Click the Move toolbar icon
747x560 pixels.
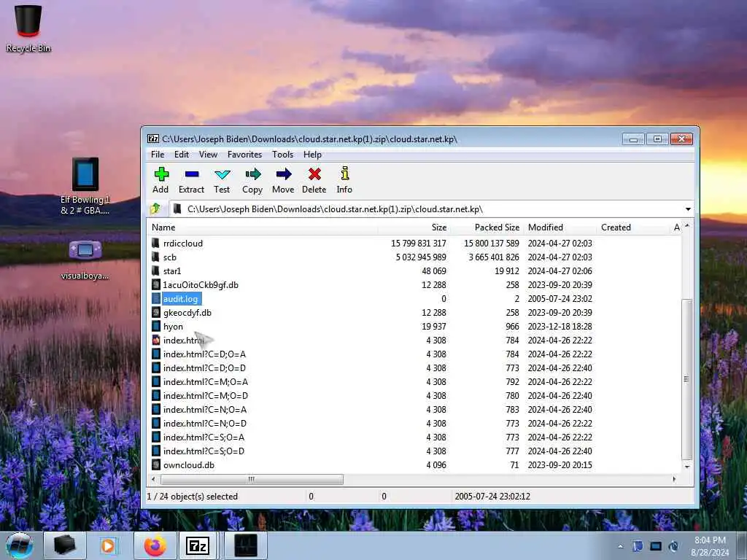284,174
